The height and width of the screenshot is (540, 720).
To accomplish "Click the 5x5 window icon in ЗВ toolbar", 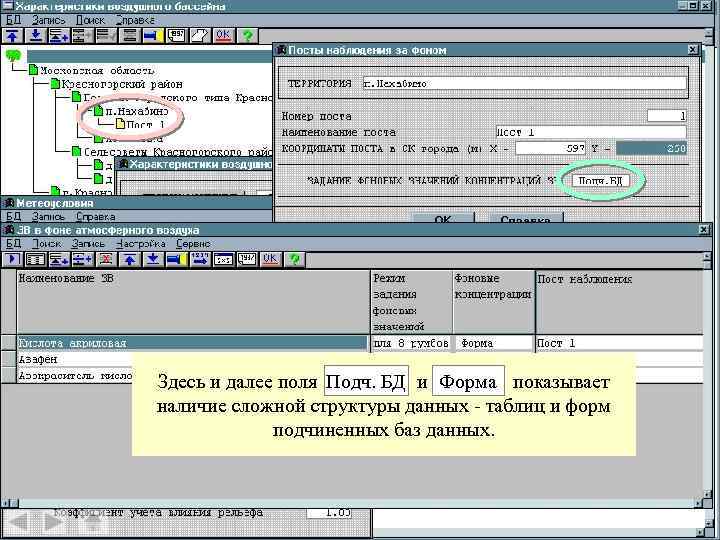I will pyautogui.click(x=224, y=259).
